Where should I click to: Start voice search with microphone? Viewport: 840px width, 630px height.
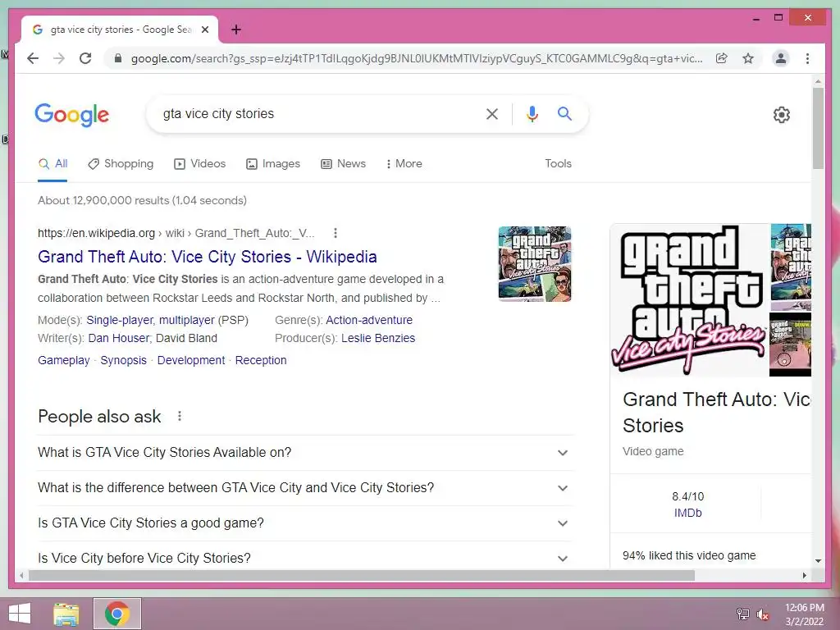(532, 113)
